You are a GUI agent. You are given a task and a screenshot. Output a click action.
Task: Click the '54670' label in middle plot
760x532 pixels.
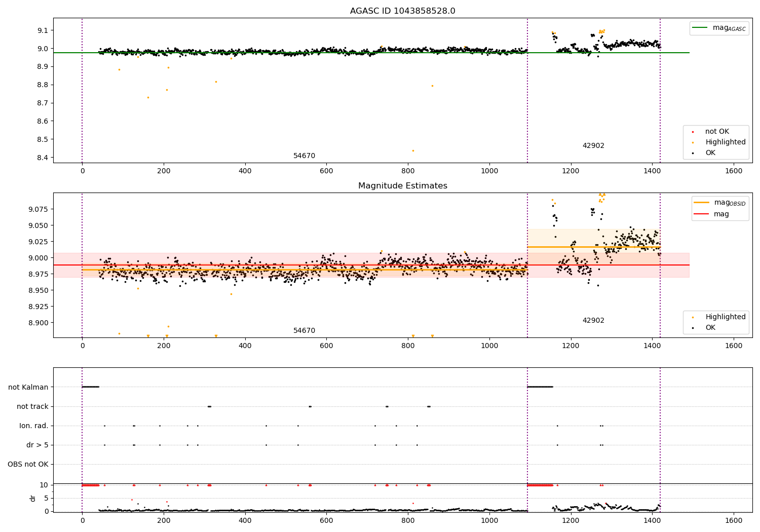(x=304, y=331)
